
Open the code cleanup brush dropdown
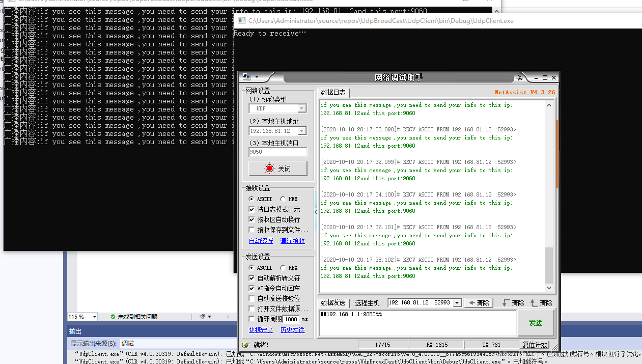pos(205,317)
